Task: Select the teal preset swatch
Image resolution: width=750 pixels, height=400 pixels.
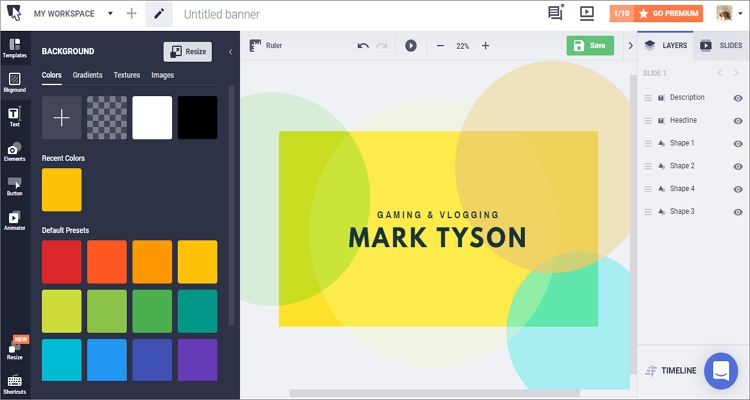Action: coord(198,311)
